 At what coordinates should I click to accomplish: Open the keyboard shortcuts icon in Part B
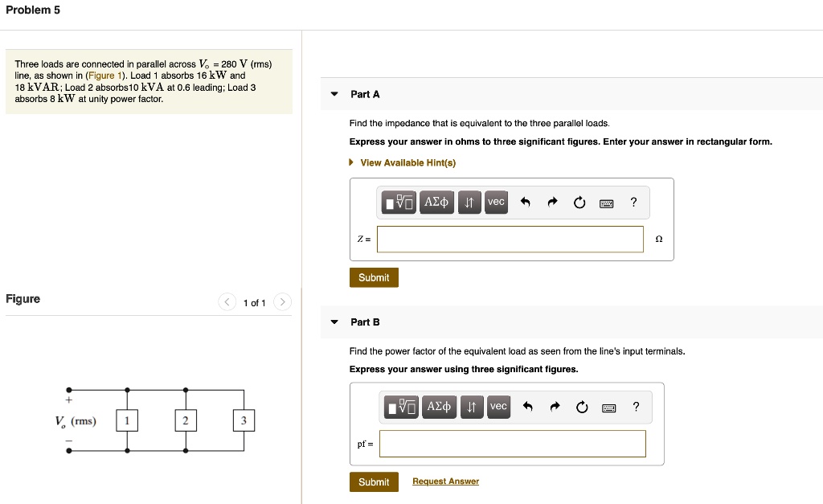click(608, 407)
